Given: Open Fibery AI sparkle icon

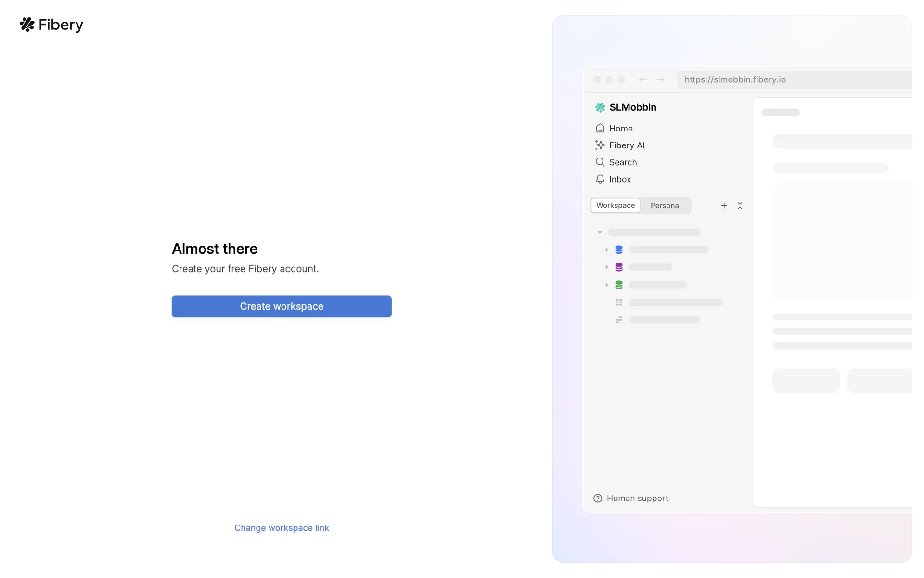Looking at the screenshot, I should (600, 145).
